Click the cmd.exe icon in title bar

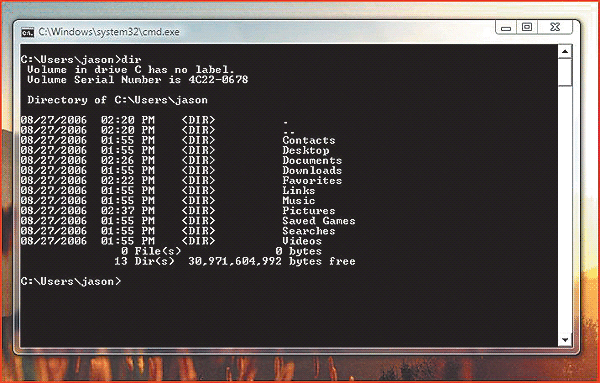28,32
